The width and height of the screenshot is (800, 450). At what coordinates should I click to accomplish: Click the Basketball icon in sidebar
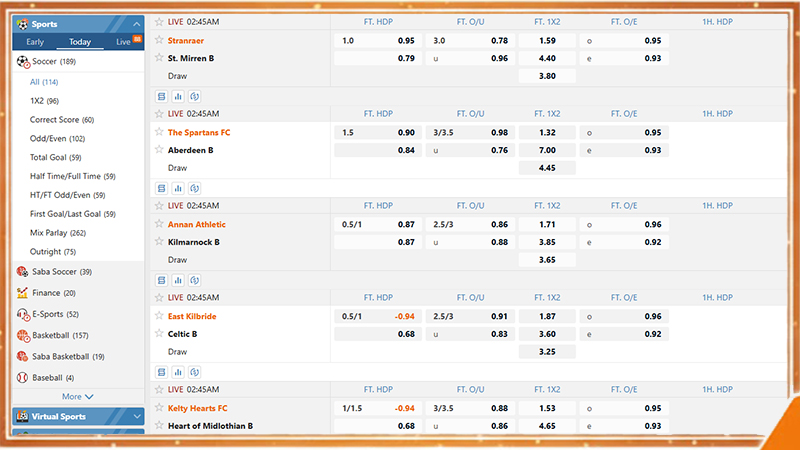[22, 335]
